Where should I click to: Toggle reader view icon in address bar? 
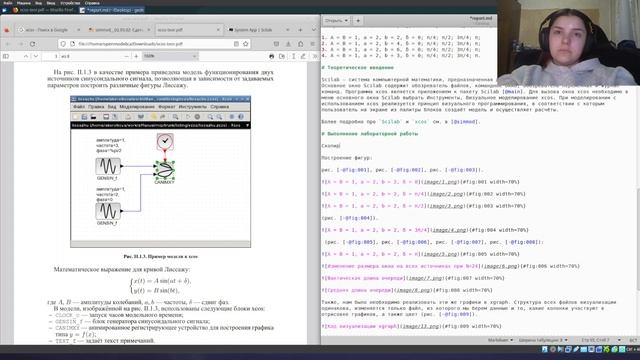tap(236, 44)
